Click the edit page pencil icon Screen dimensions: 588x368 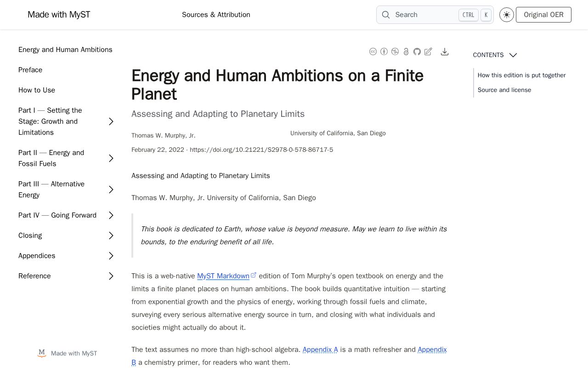428,52
